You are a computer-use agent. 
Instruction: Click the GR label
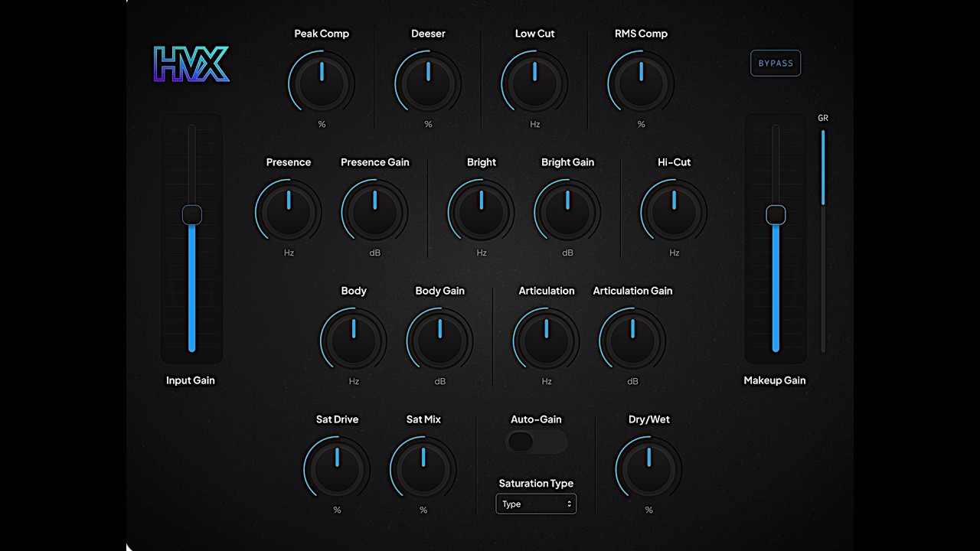[x=823, y=118]
